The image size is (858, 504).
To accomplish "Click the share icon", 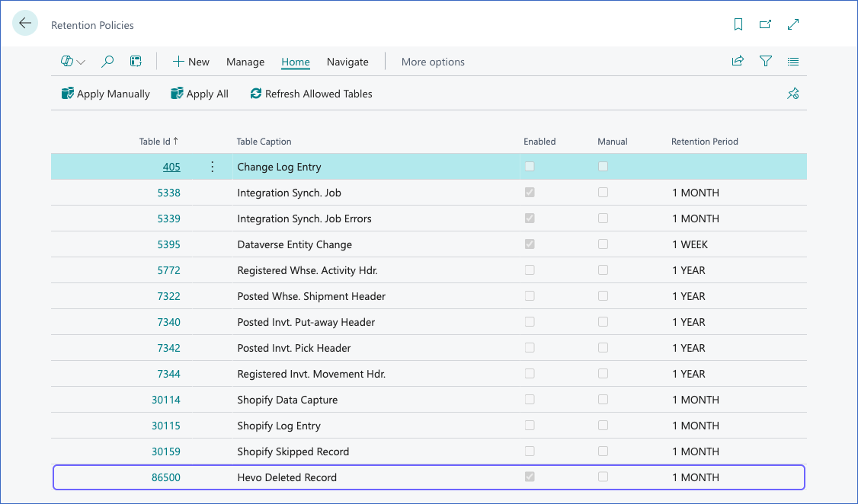I will [738, 61].
